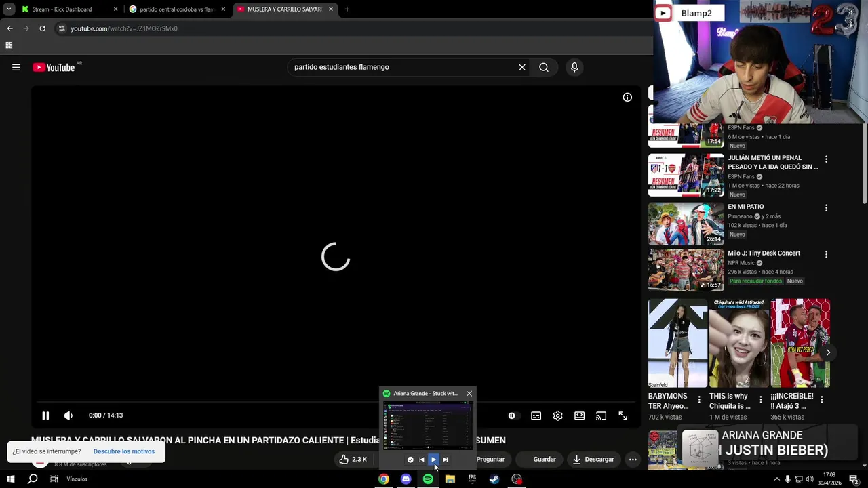
Task: Open the Spotify preview thumbnail window
Action: coord(428,426)
